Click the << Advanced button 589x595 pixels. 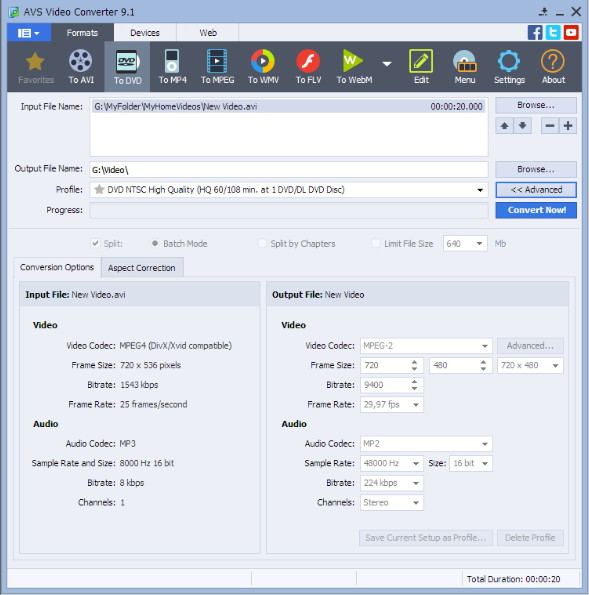[x=536, y=190]
